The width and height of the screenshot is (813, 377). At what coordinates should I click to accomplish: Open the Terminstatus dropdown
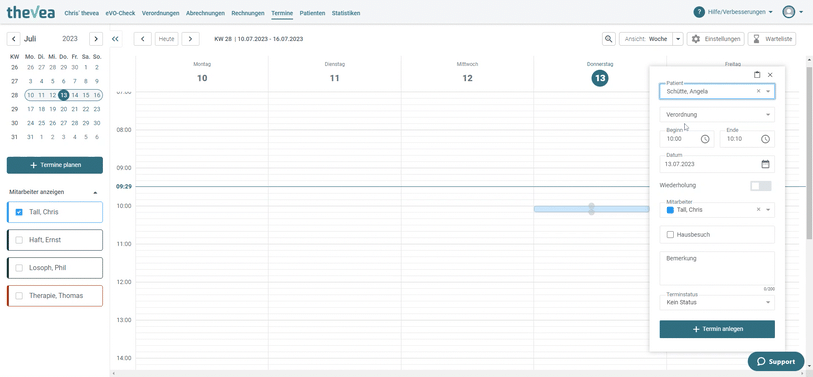coord(717,302)
